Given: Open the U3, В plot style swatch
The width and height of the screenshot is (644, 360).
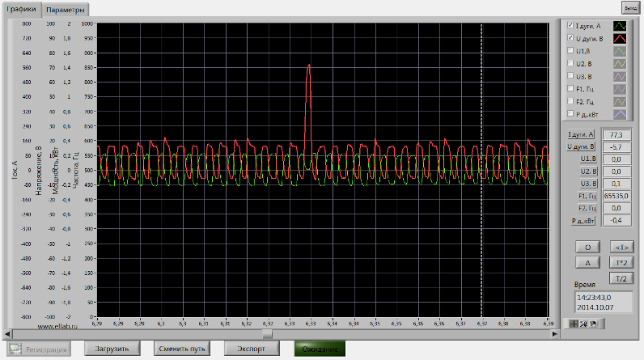Looking at the screenshot, I should [620, 77].
